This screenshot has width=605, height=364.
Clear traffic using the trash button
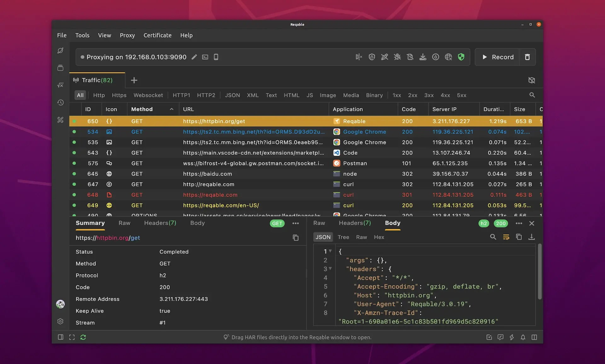click(527, 57)
